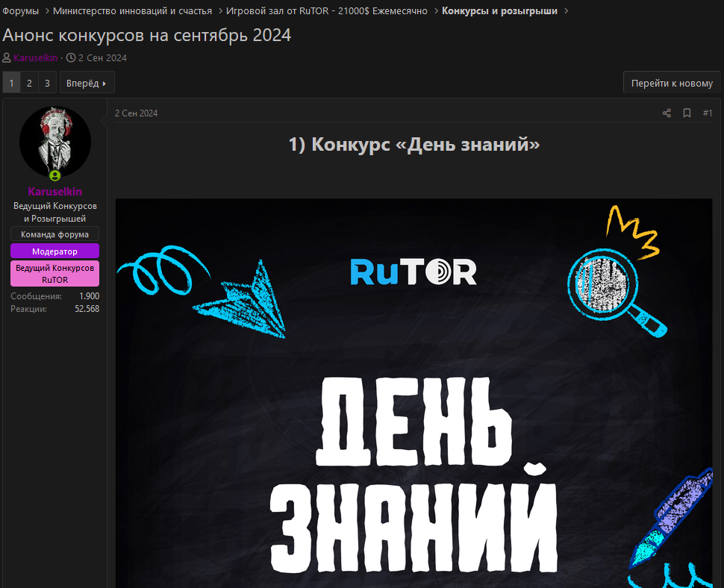Click the Перейти к новому button
The image size is (724, 588).
click(672, 83)
